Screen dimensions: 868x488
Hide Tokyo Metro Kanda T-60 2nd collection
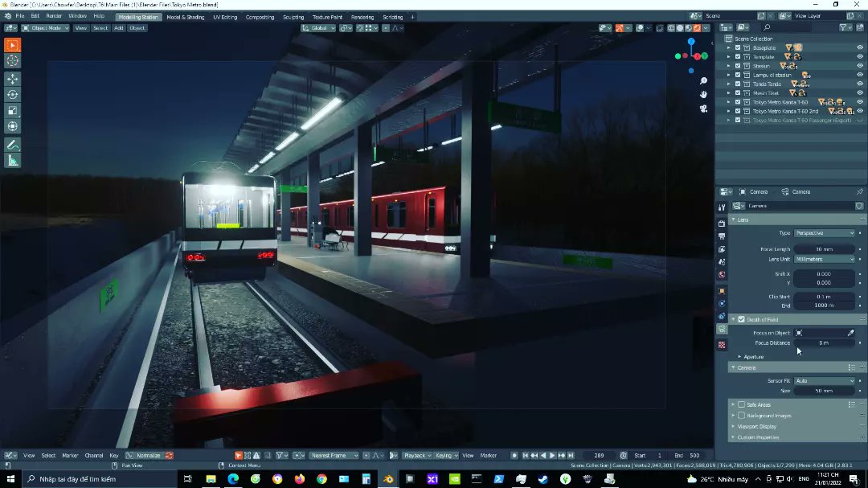(x=860, y=111)
